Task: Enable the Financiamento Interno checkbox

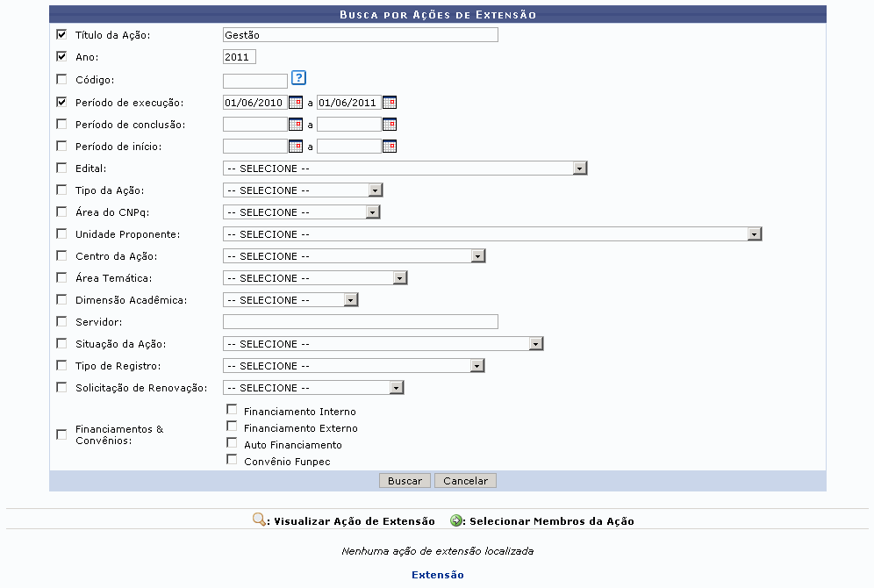Action: (232, 409)
